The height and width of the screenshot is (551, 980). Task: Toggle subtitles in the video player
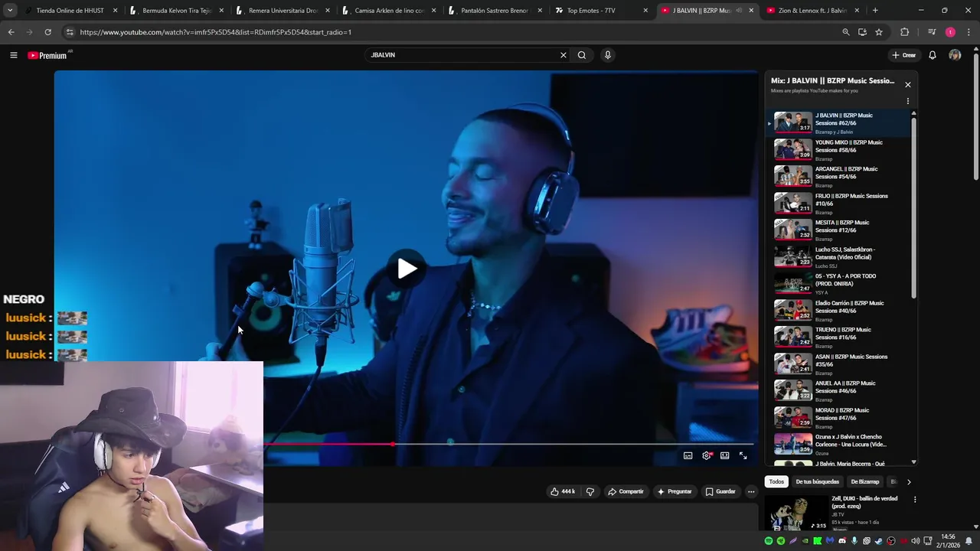688,455
